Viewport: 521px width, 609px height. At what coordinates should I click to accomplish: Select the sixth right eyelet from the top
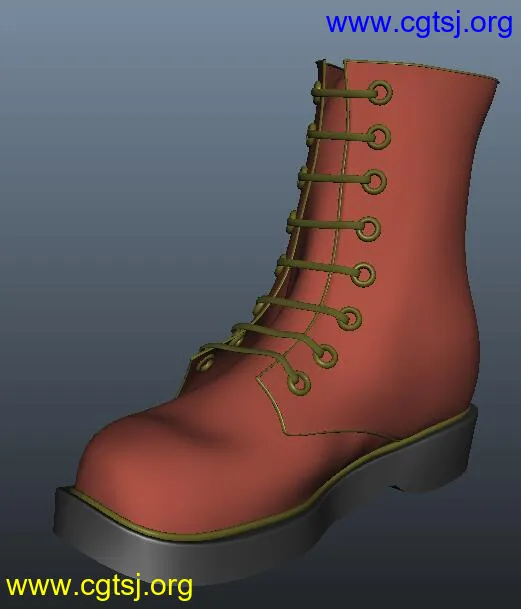pyautogui.click(x=349, y=319)
